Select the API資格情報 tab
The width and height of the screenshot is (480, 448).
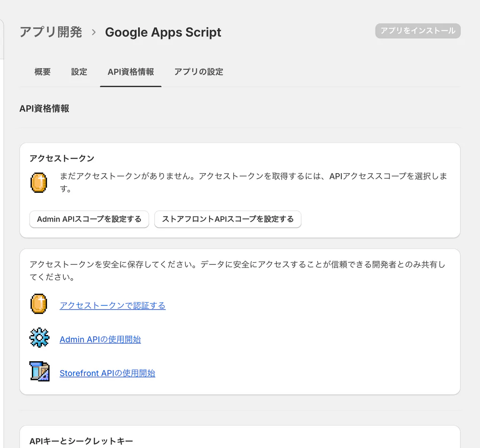click(x=131, y=72)
